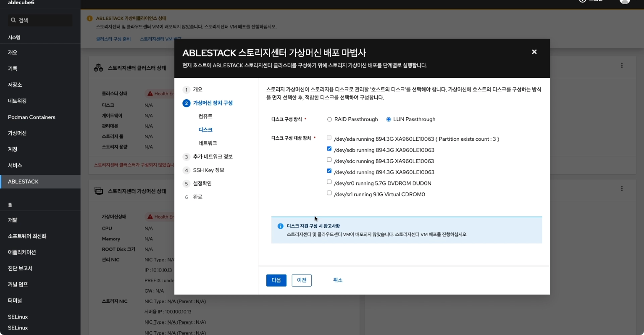Open 애플리케이션 in the sidebar
Screen dimensions: 644x335
(40, 252)
